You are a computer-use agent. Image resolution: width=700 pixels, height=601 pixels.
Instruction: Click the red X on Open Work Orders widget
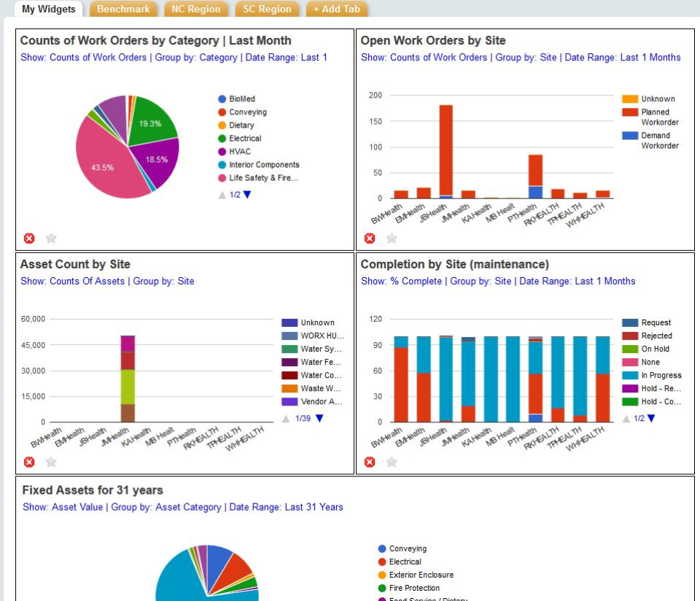370,238
